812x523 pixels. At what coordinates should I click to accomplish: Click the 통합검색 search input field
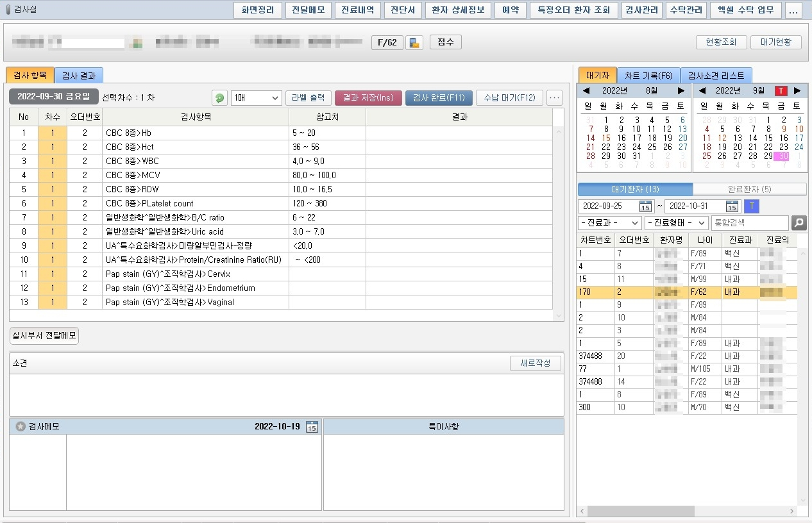point(749,223)
